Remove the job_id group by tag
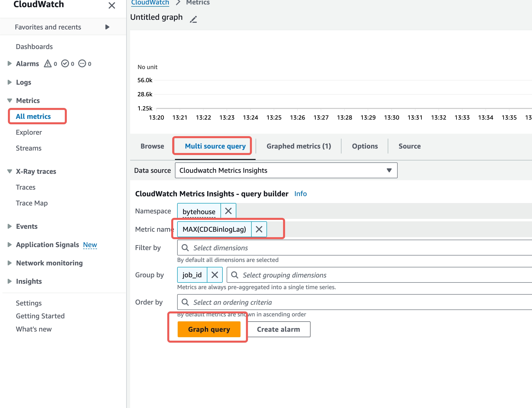The height and width of the screenshot is (408, 532). click(215, 275)
